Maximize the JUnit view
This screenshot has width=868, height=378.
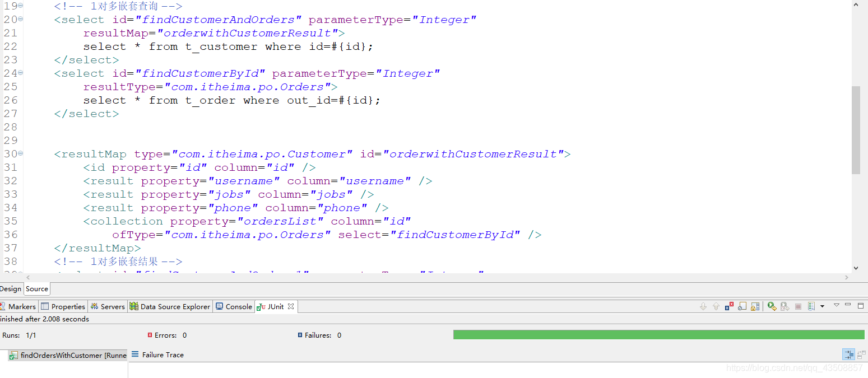(861, 306)
